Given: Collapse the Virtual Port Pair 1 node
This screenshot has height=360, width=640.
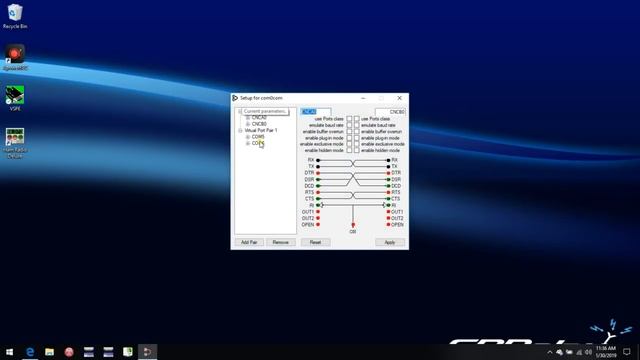Looking at the screenshot, I should coord(240,130).
